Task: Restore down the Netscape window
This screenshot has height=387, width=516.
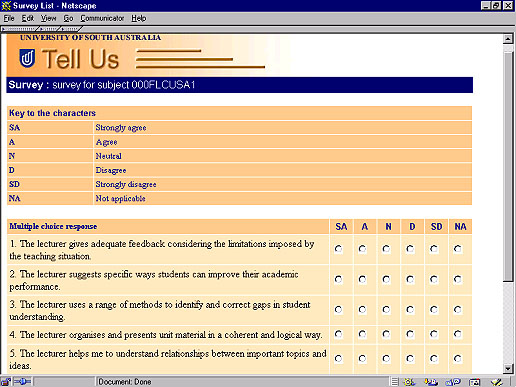Action: point(496,6)
